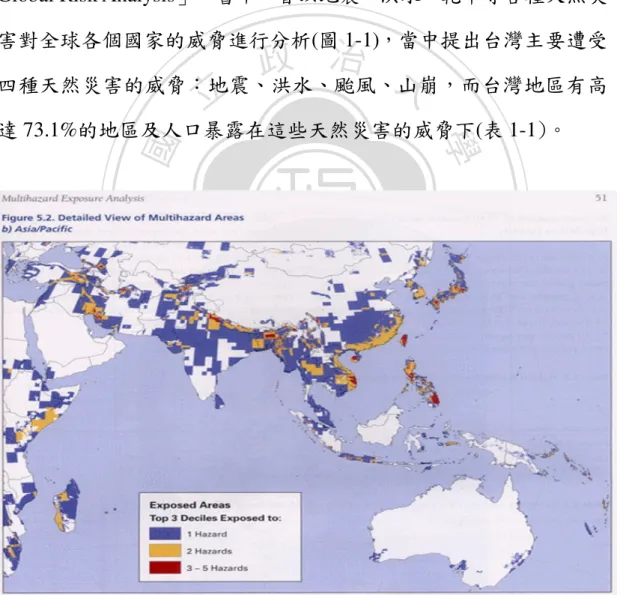Click the 'b) Asia/Pacific' subtitle
The height and width of the screenshot is (595, 620).
[x=37, y=229]
